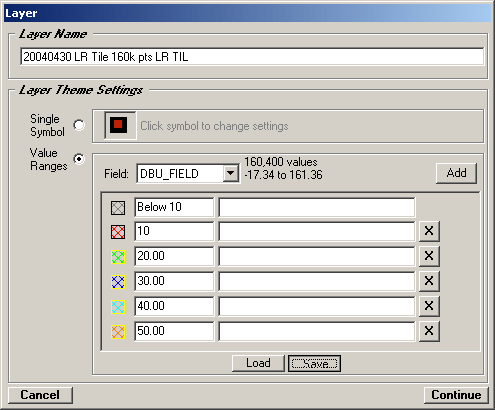Confirm settings with Continue button

[456, 395]
